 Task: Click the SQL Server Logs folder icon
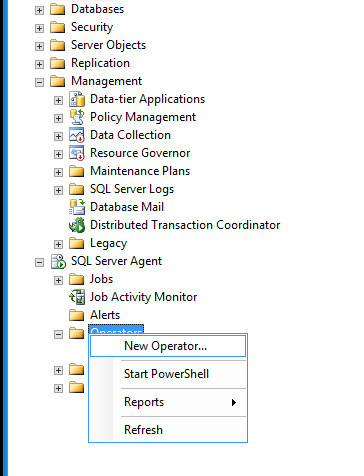77,189
